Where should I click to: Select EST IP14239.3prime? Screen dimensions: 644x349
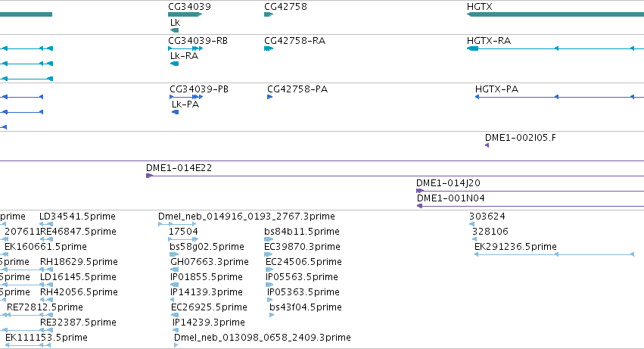[209, 323]
